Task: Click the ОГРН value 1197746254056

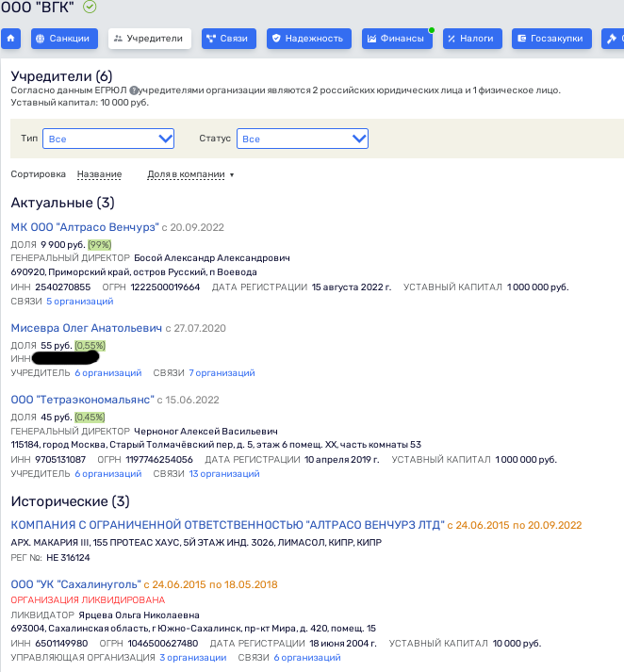Action: [159, 460]
